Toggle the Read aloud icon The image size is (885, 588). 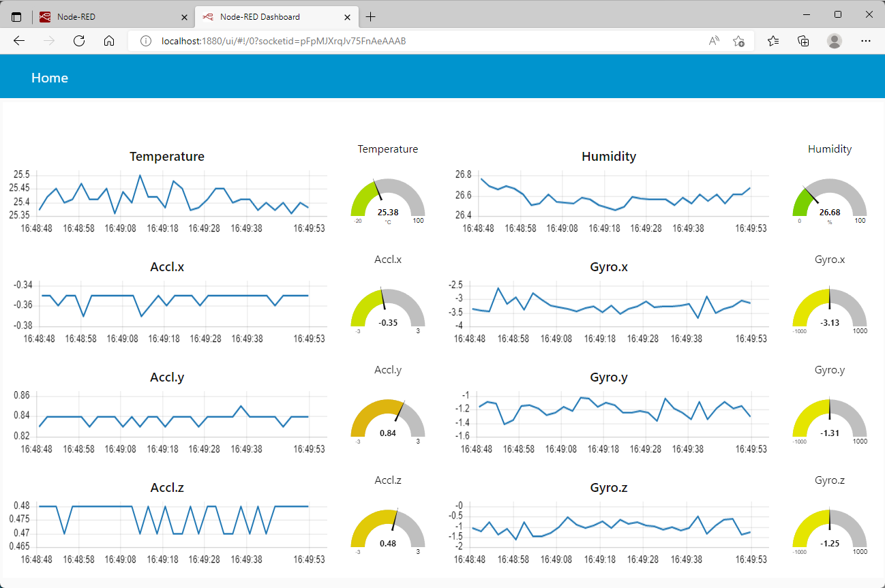[714, 41]
